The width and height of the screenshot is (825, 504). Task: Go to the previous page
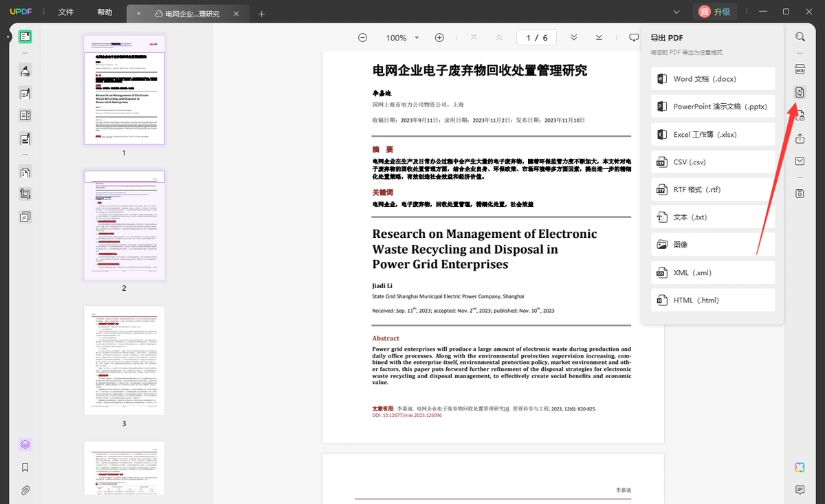499,38
